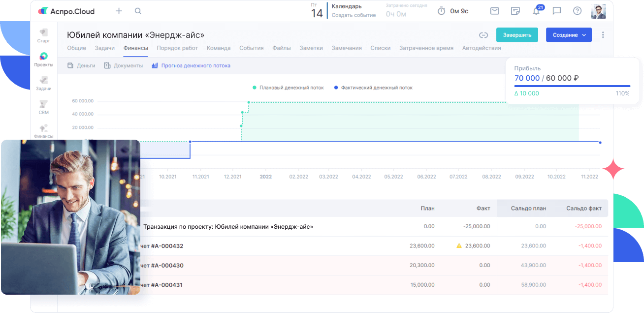Screen dimensions: 644x333
Task: Open Проекты in the left sidebar
Action: 43,60
